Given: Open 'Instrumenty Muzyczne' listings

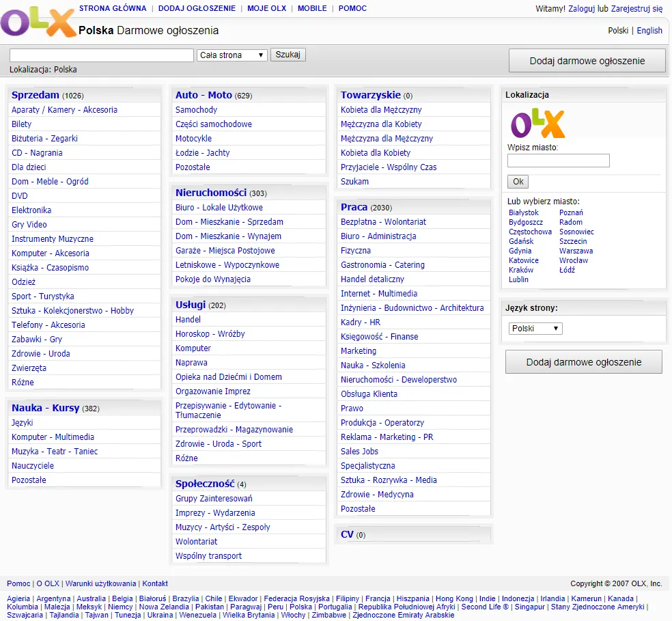Looking at the screenshot, I should click(x=53, y=239).
